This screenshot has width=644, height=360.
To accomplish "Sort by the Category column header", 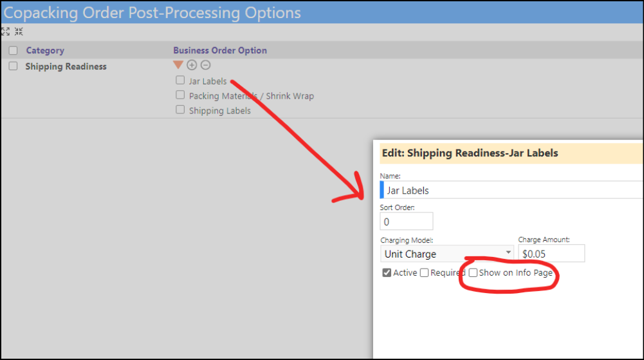I will click(x=45, y=50).
